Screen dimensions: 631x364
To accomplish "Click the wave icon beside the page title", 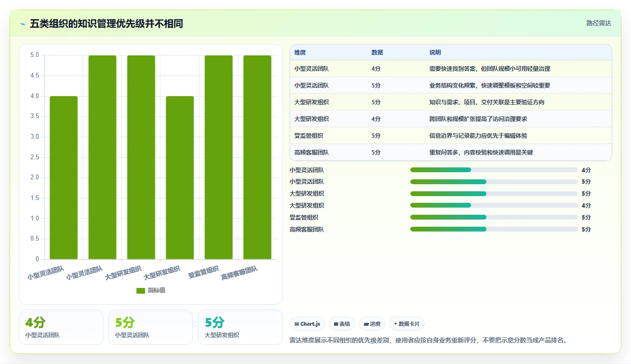I will click(23, 24).
